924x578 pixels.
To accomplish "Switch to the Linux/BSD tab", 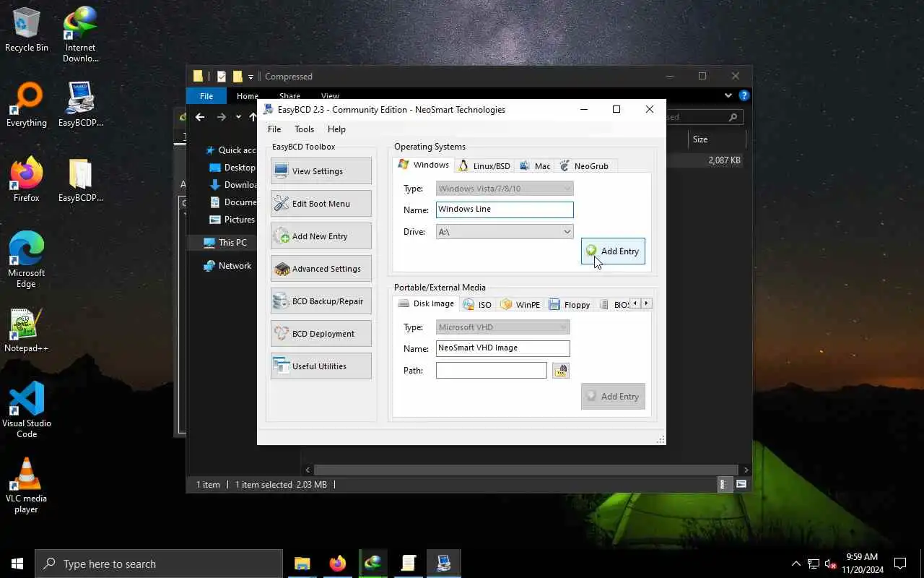I will click(484, 166).
